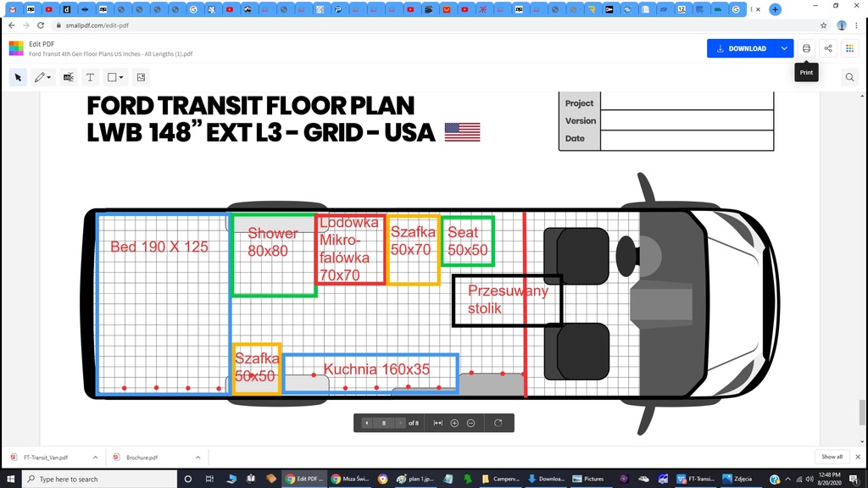This screenshot has height=488, width=868.
Task: Activate the arrow selection tool
Action: [x=18, y=77]
